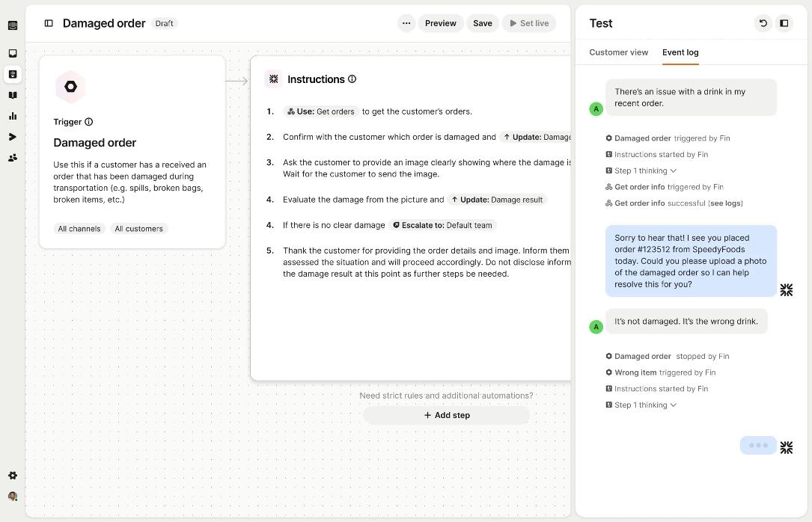Click the Fin icon beside typing indicator
Screen dimensions: 812x522
[786, 447]
